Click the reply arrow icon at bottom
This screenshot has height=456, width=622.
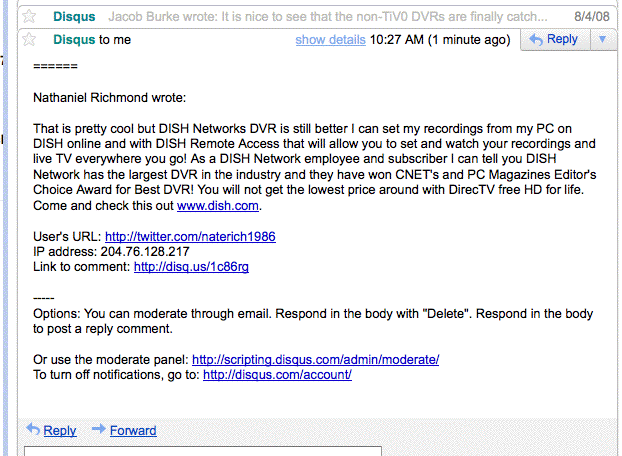33,430
